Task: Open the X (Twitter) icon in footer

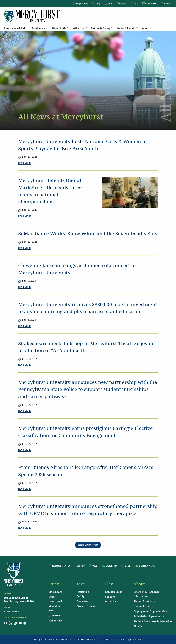Action: pos(11,623)
